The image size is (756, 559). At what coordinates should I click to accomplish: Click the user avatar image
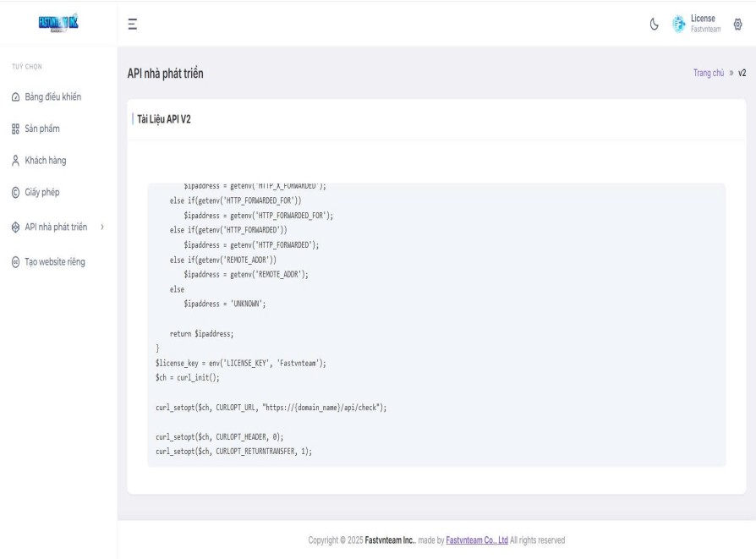pos(678,25)
